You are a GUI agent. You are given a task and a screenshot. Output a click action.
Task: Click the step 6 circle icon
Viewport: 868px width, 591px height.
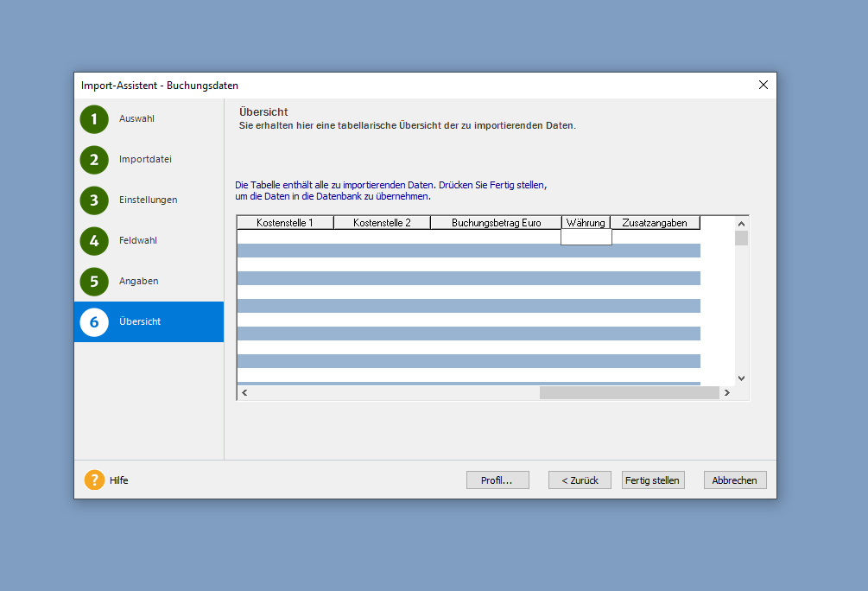(x=94, y=321)
